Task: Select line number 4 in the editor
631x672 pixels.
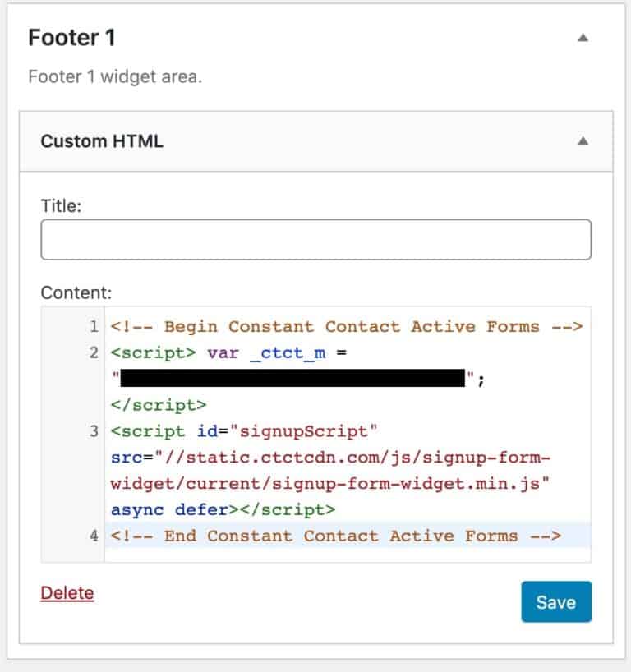Action: tap(94, 536)
